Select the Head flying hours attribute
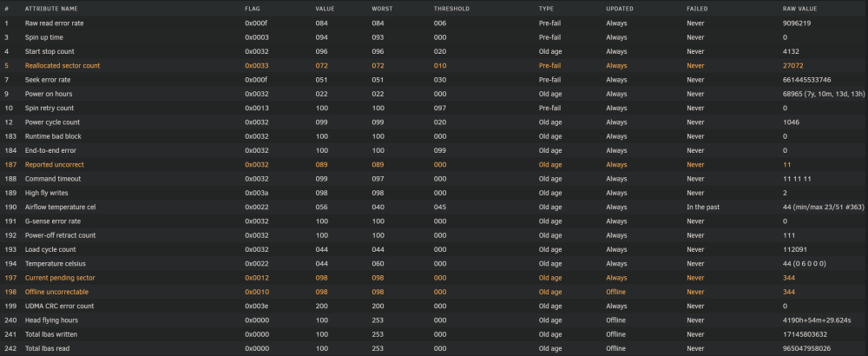The image size is (868, 356). (51, 320)
